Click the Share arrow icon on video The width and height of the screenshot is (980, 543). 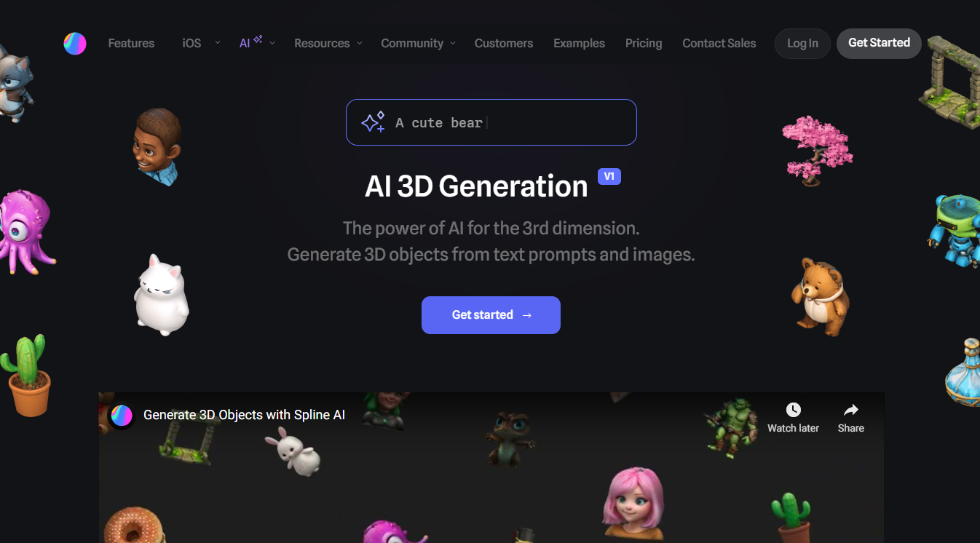[x=851, y=410]
